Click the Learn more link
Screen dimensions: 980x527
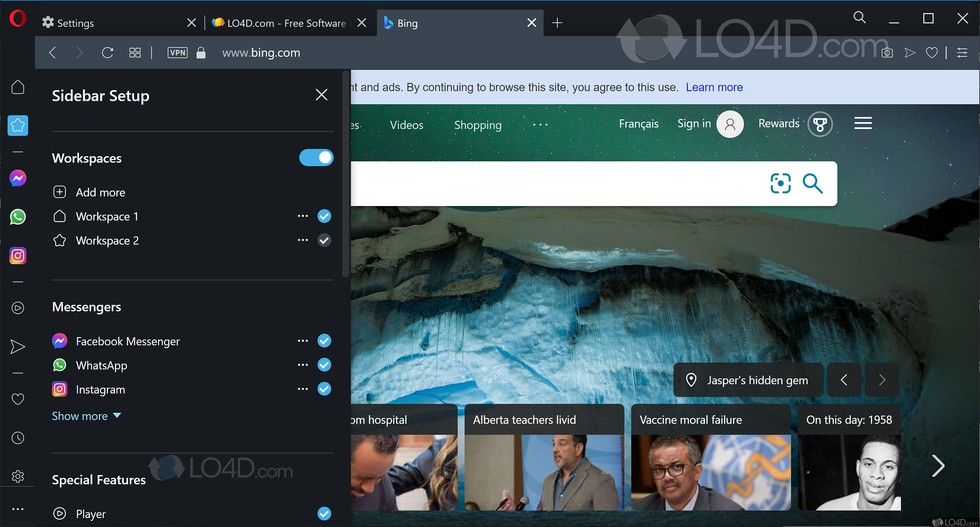(x=714, y=87)
